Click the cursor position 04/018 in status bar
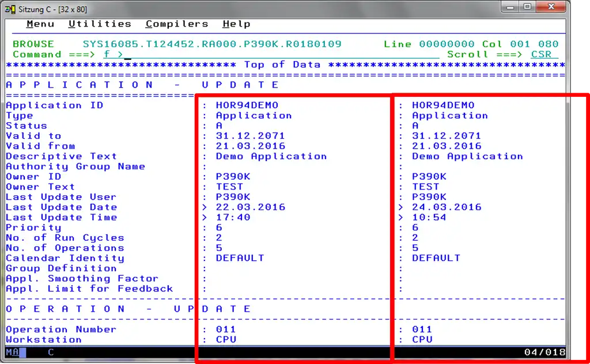Screen dimensions: 590x364 pyautogui.click(x=544, y=352)
